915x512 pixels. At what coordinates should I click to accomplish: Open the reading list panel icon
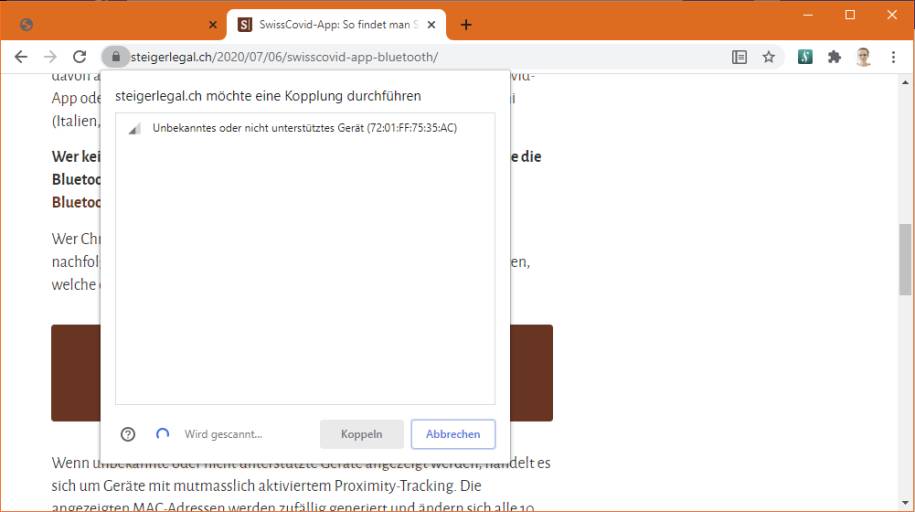[739, 57]
